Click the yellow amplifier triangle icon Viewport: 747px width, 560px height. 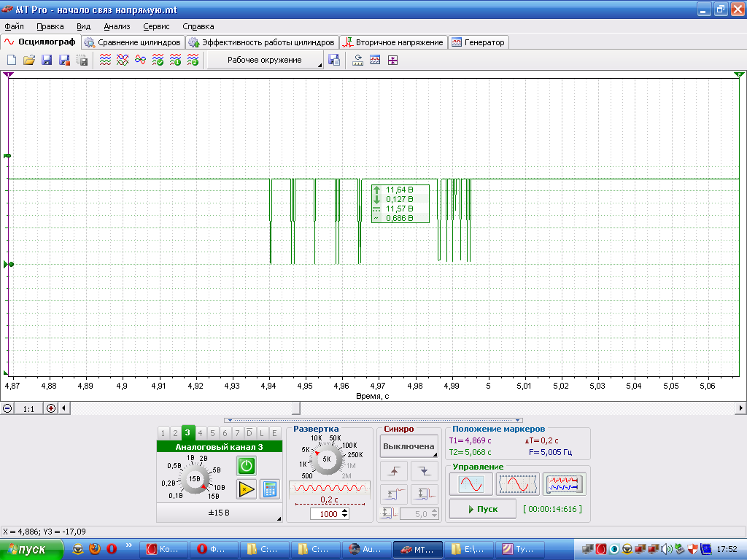247,489
